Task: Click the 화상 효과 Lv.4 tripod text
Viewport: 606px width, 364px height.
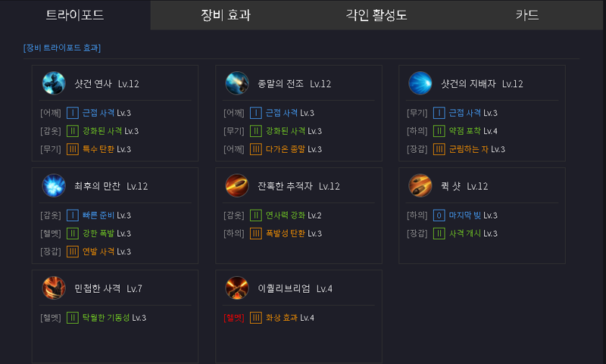Action: click(290, 318)
